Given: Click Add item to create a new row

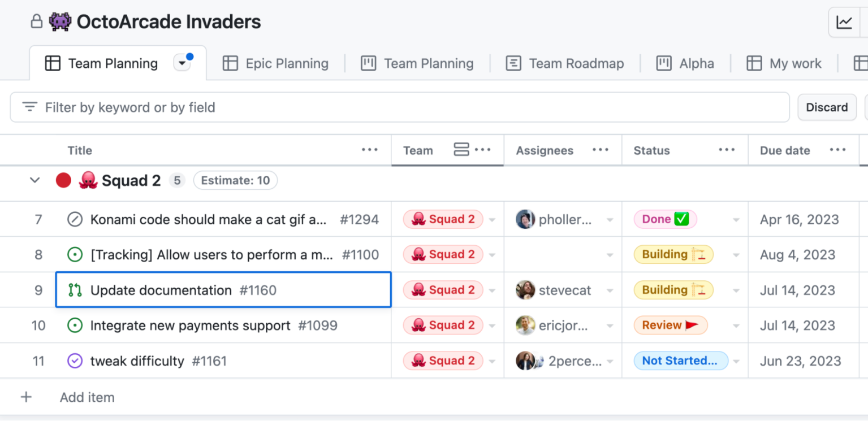Looking at the screenshot, I should [87, 397].
